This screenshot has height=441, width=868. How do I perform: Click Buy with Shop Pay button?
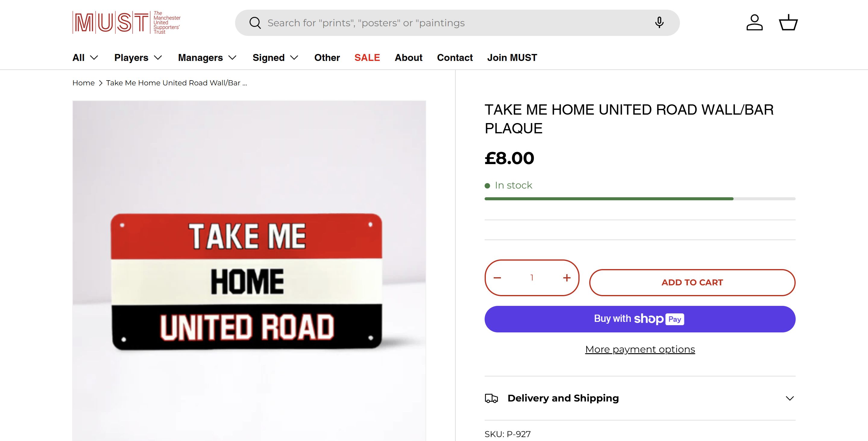coord(640,319)
